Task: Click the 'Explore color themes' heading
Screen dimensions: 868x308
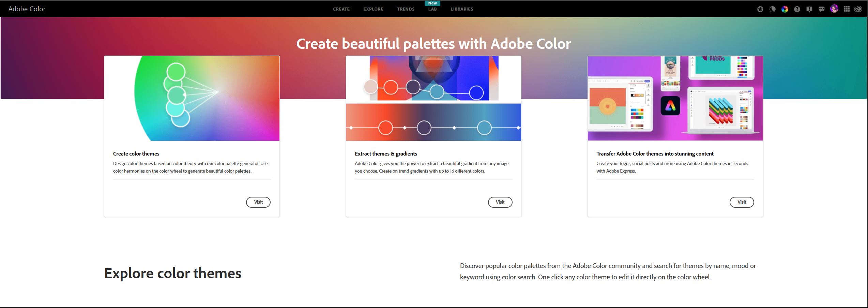Action: pyautogui.click(x=173, y=274)
